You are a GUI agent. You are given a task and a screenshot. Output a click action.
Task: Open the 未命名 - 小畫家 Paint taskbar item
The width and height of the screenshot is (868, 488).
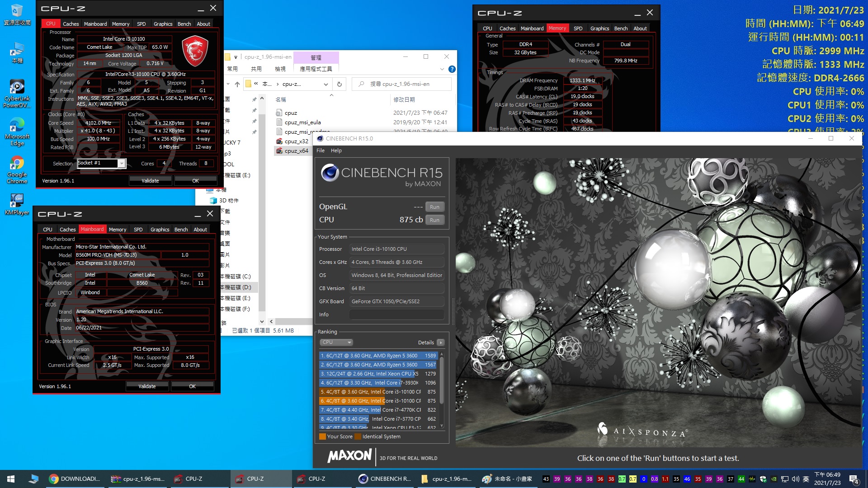click(x=508, y=479)
